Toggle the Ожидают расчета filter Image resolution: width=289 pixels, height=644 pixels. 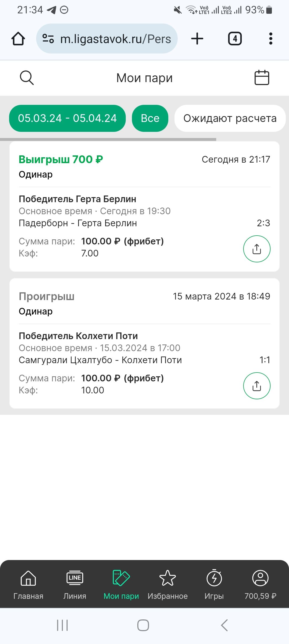pos(230,118)
